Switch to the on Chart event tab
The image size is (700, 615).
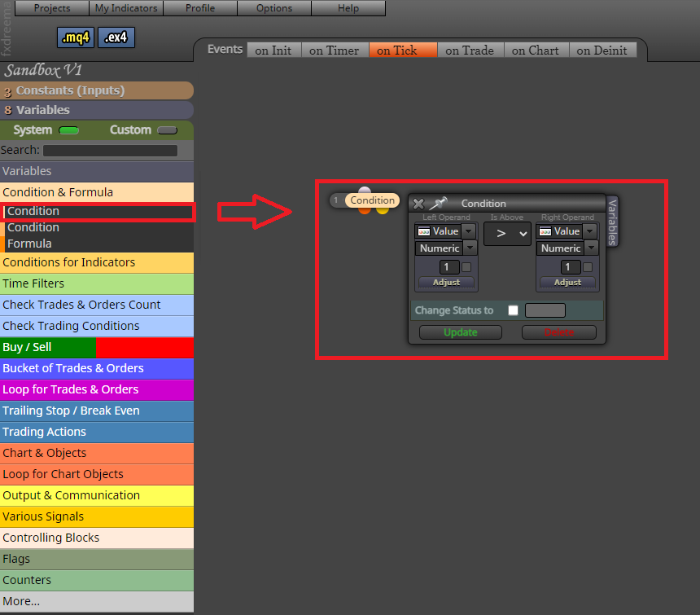click(536, 51)
